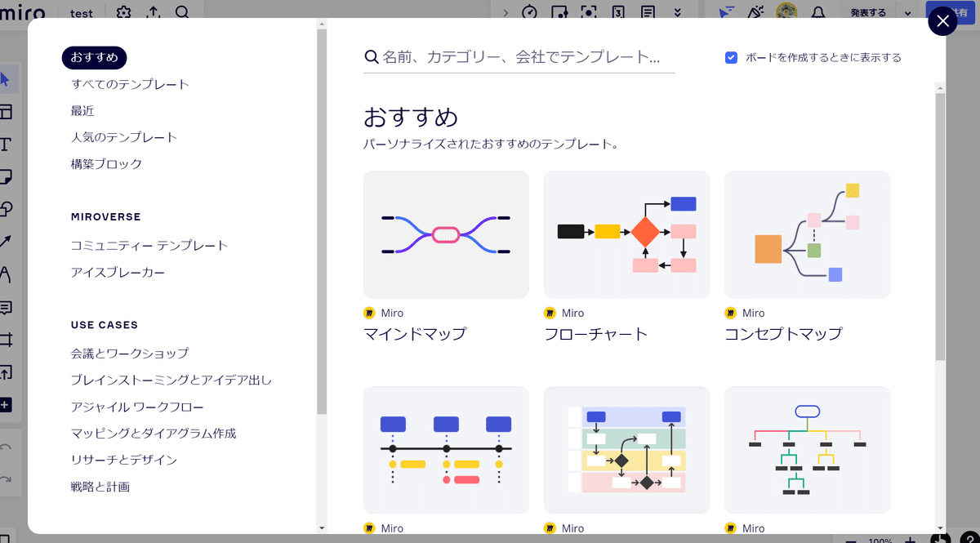Click the board name test
This screenshot has height=543, width=980.
81,12
